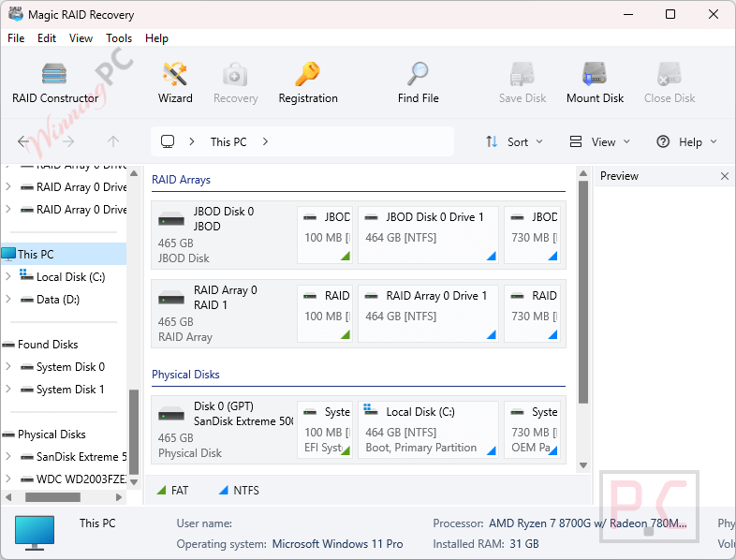Image resolution: width=736 pixels, height=560 pixels.
Task: Expand WDC WD2003FZE tree node
Action: [x=8, y=479]
